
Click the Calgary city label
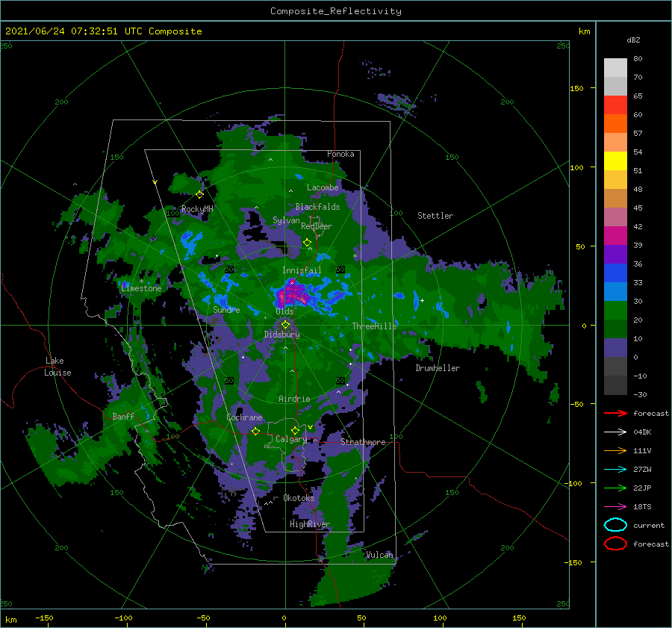pyautogui.click(x=291, y=439)
